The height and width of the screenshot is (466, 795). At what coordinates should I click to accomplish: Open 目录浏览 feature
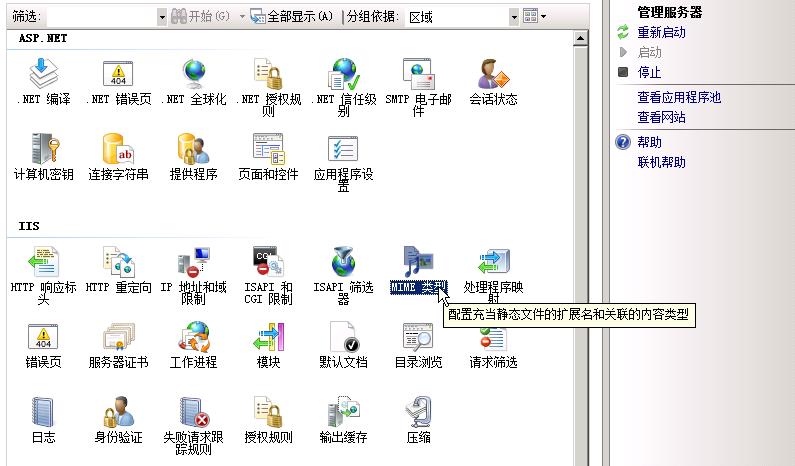(418, 345)
